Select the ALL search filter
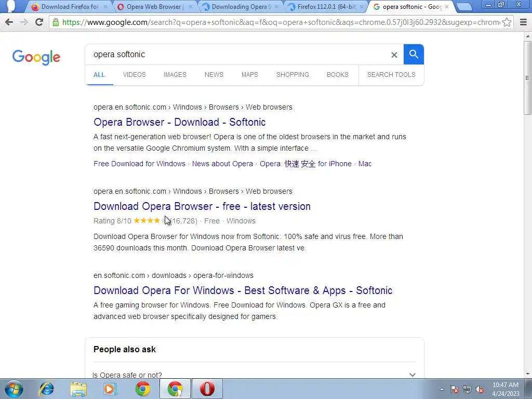The width and height of the screenshot is (532, 399). 99,75
